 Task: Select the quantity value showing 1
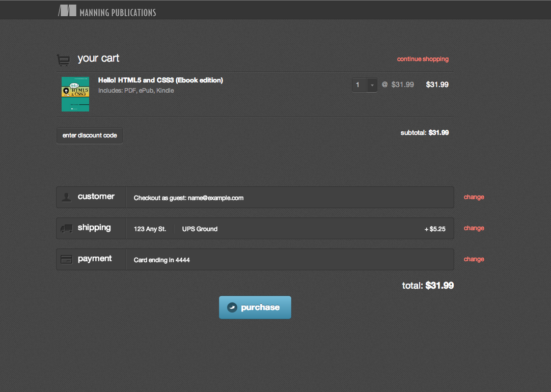358,85
